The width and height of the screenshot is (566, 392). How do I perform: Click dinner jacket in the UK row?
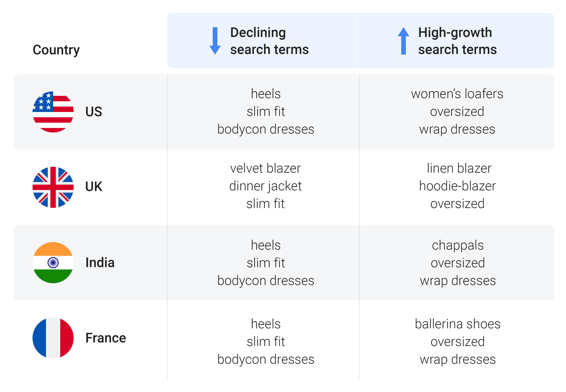click(x=265, y=186)
